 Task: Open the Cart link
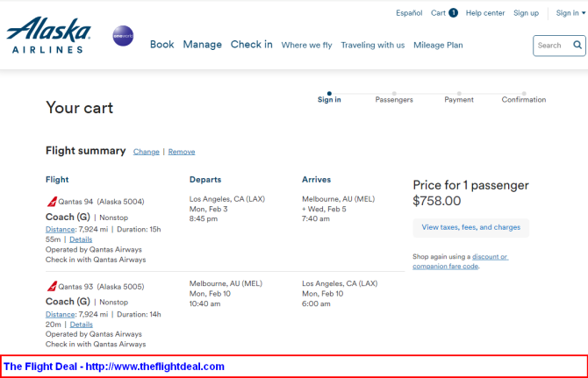tap(438, 13)
